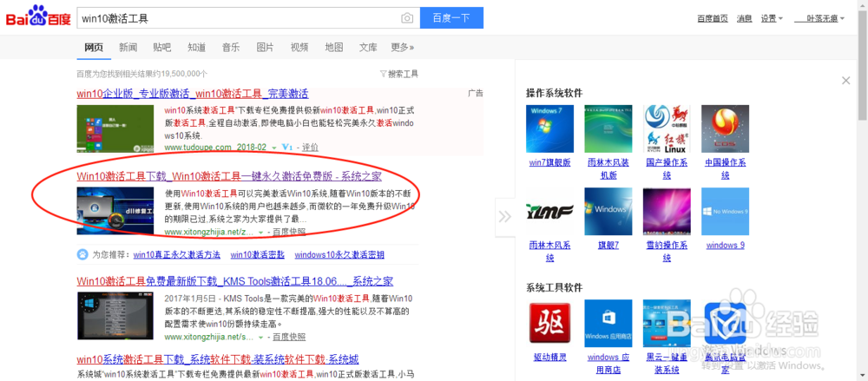Open the tudoupe.com result dropdown arrow
The height and width of the screenshot is (381, 868).
tap(274, 148)
